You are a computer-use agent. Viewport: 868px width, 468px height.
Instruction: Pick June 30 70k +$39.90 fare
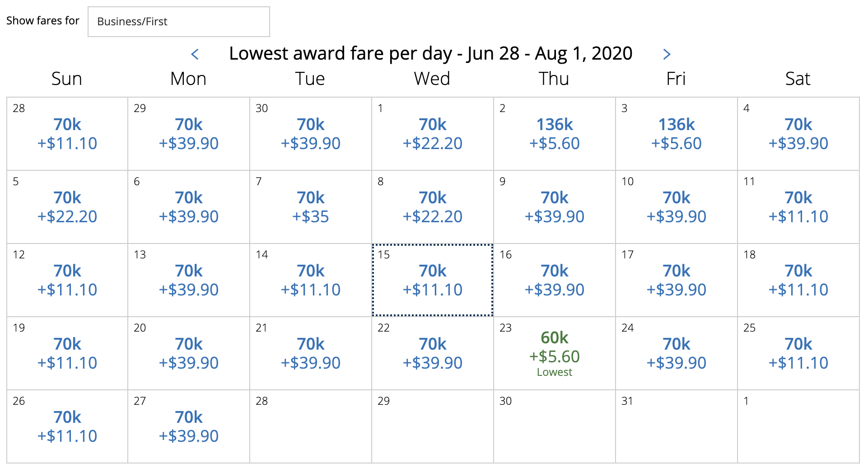[311, 134]
